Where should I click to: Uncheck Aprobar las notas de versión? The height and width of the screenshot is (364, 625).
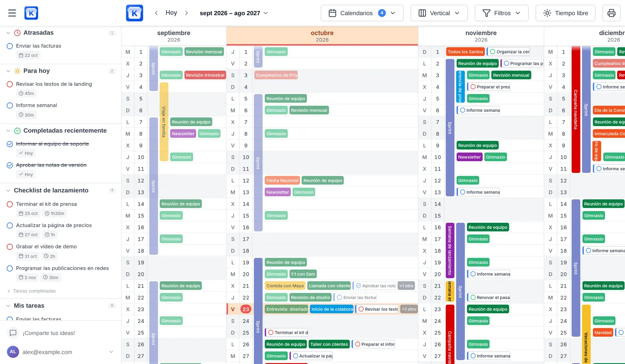click(10, 165)
